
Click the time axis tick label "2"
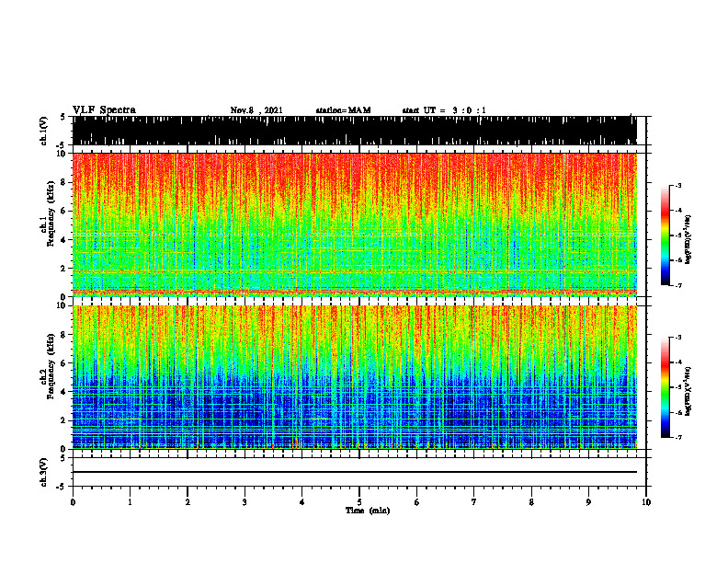pyautogui.click(x=188, y=502)
